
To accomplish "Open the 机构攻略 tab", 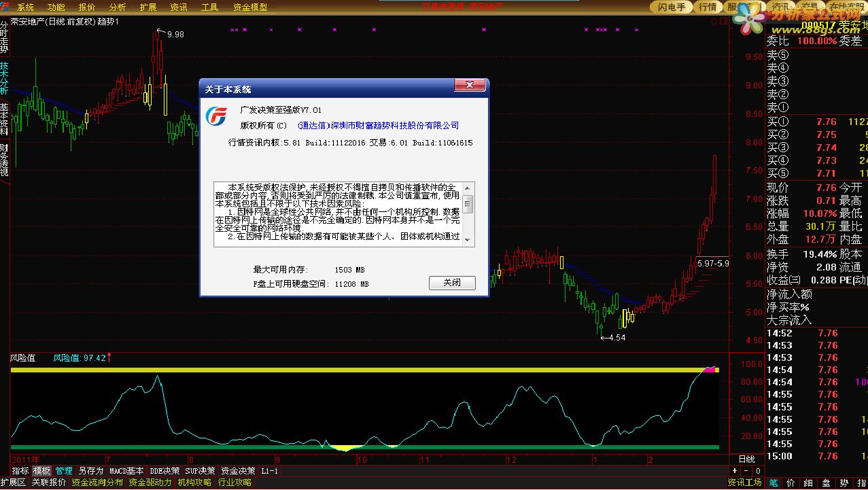I will (194, 483).
